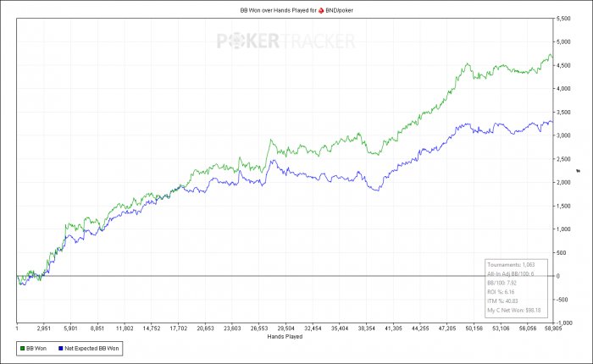Select the 'BB Won' legend label

[36, 349]
